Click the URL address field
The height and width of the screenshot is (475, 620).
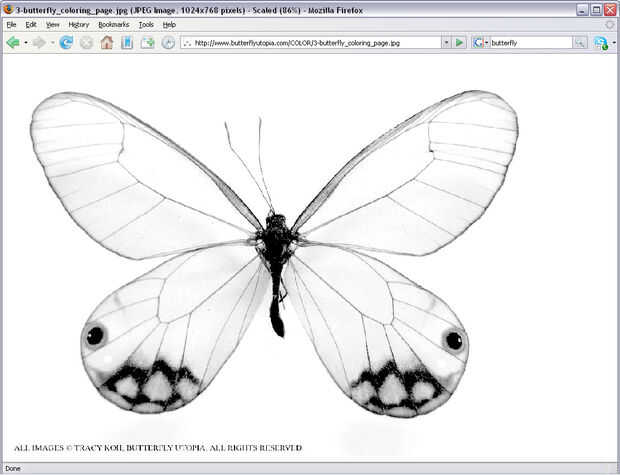(x=310, y=43)
